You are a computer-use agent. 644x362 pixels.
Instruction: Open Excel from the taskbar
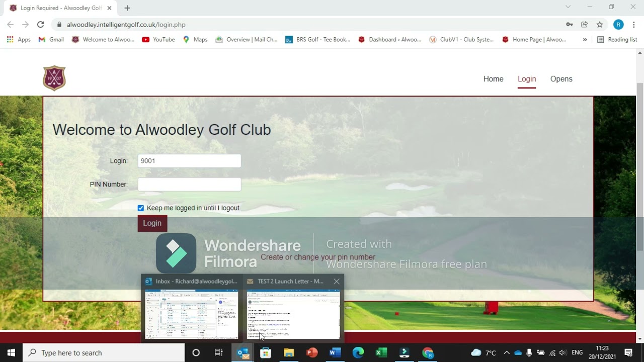click(x=381, y=352)
